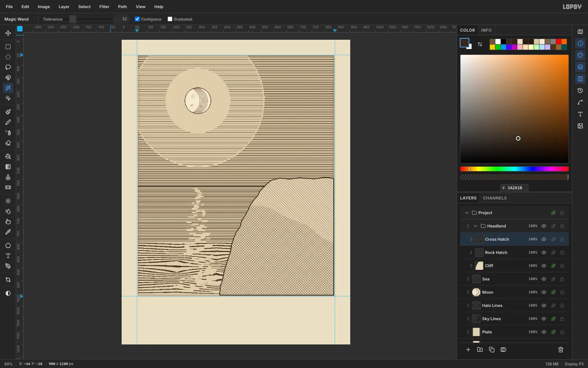Select the Sky Lines layer
The width and height of the screenshot is (588, 368).
[x=514, y=319]
